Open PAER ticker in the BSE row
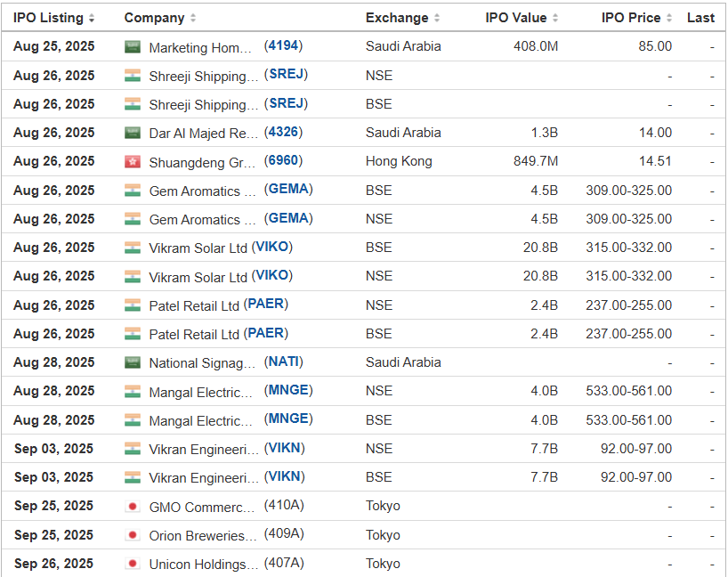The width and height of the screenshot is (728, 577). point(265,333)
